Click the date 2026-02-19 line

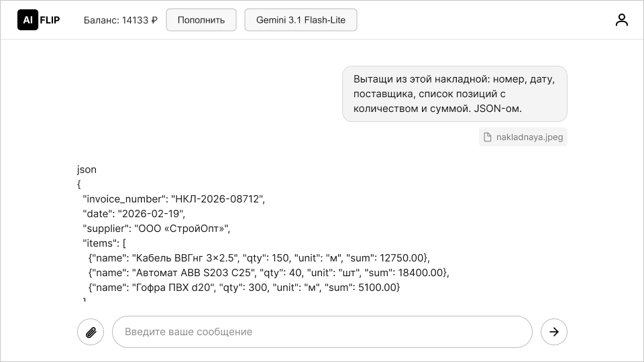point(133,214)
